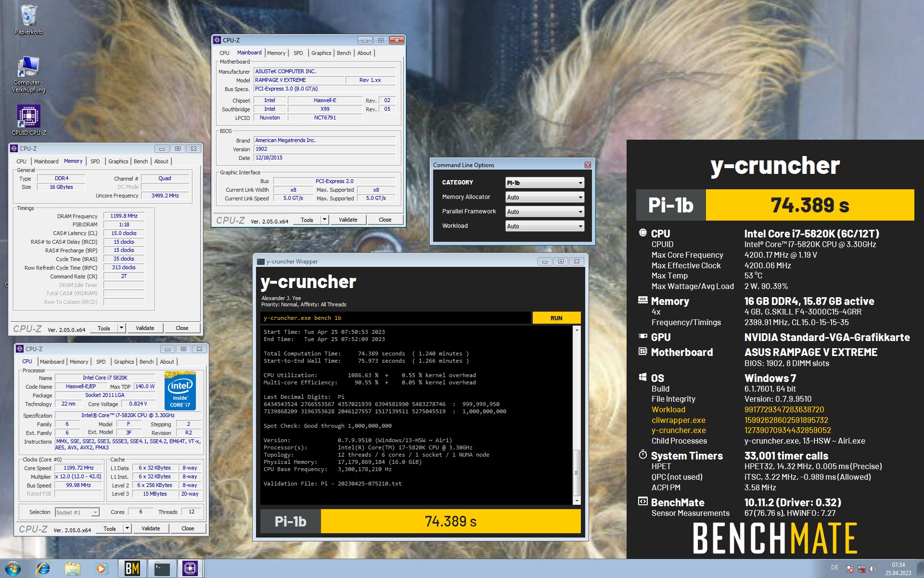Switch to the y-cruncher console taskbar icon

[x=162, y=569]
